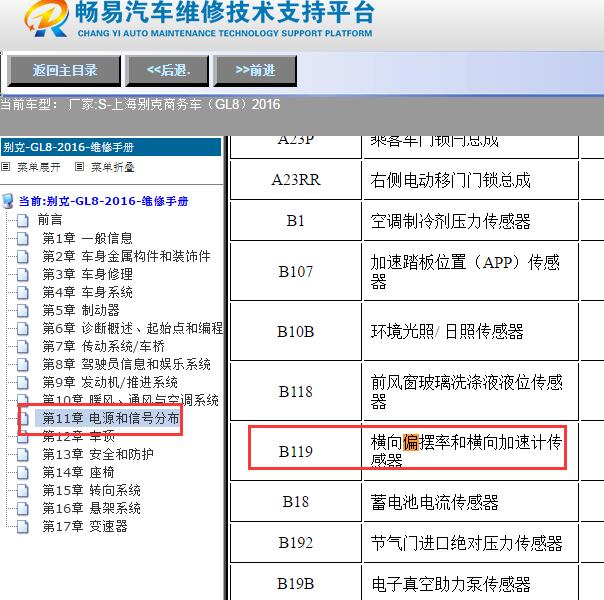Select 第11章 电源和信号分布

pos(111,418)
